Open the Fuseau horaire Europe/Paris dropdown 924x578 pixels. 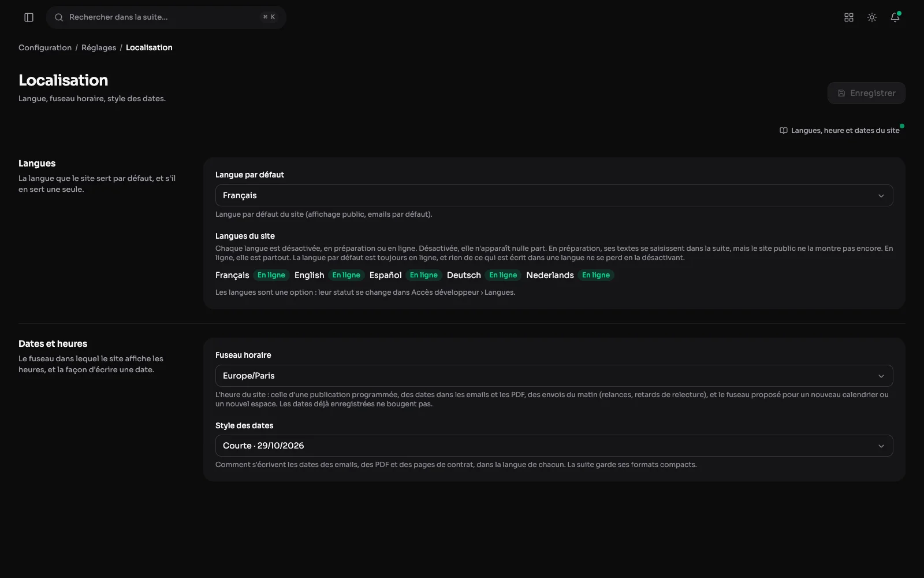(x=554, y=376)
